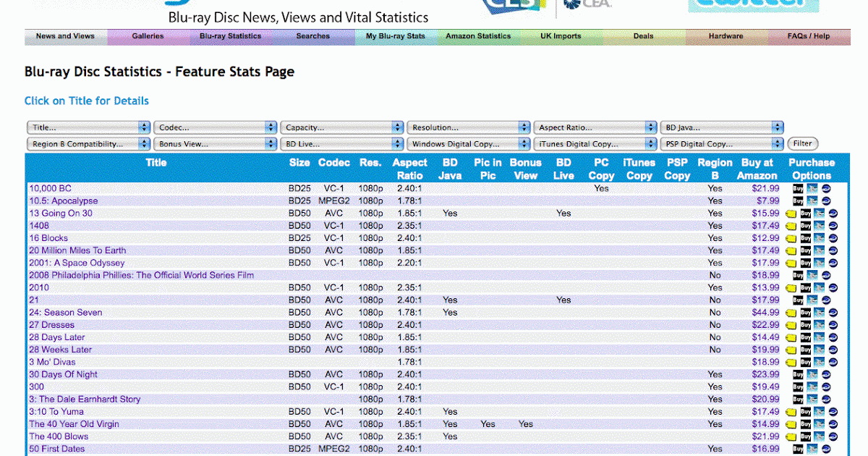The image size is (868, 456).
Task: Switch to the Blu-ray Statistics tab
Action: 231,36
